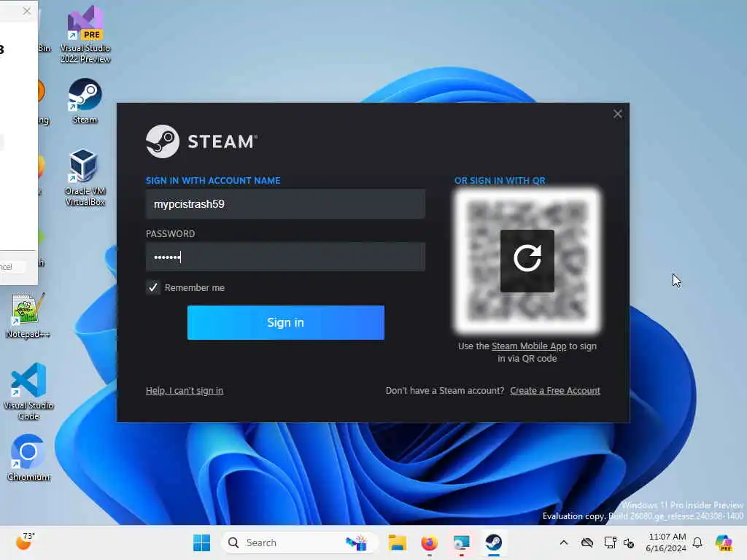Select Visual Studio Code desktop icon
This screenshot has width=747, height=560.
click(x=28, y=392)
